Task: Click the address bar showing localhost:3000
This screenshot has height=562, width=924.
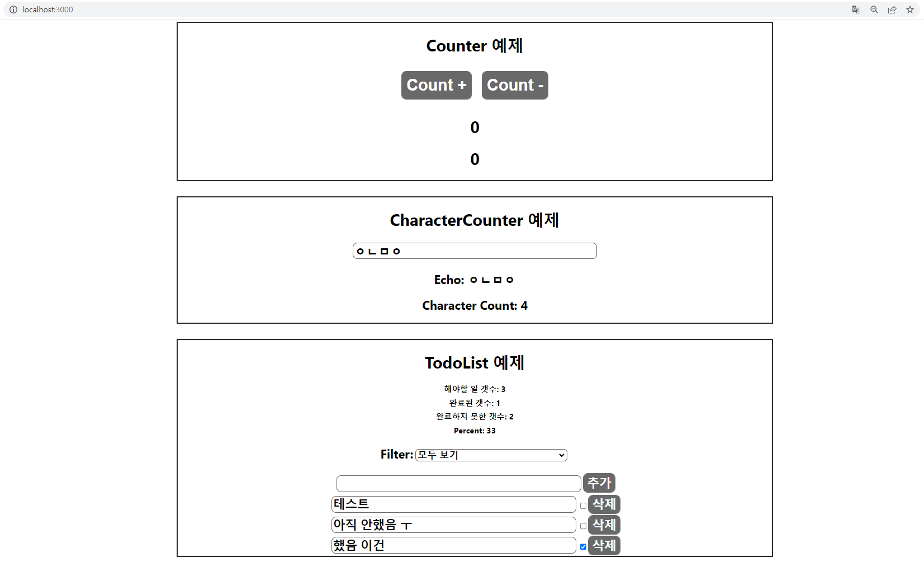Action: click(x=47, y=10)
